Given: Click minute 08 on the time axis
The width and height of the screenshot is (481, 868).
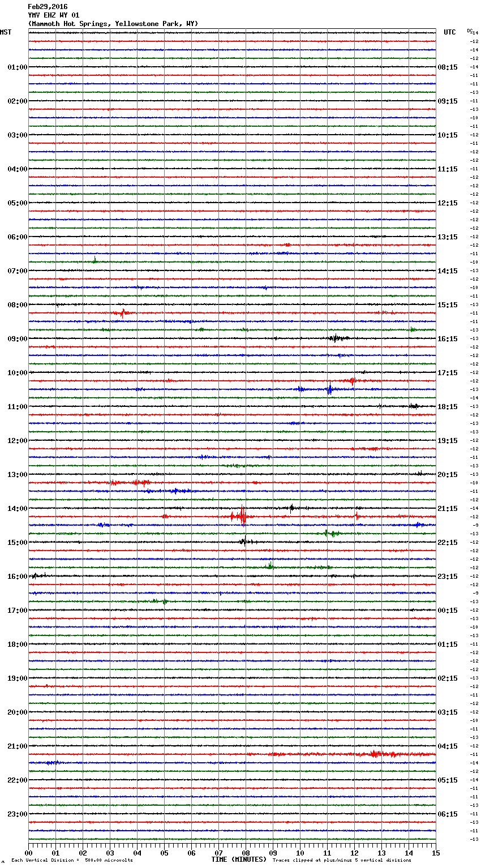Looking at the screenshot, I should 246,853.
